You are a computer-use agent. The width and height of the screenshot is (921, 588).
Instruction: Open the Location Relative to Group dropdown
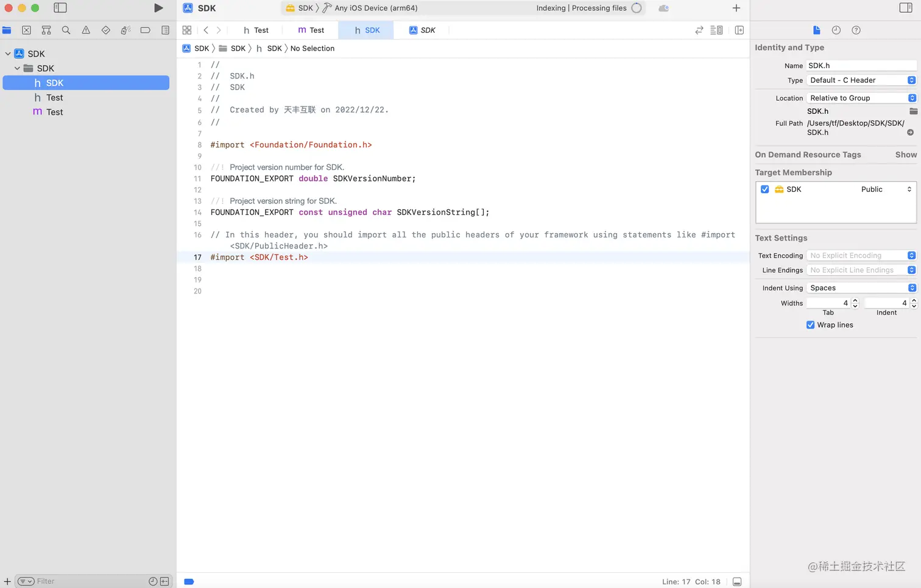point(861,98)
